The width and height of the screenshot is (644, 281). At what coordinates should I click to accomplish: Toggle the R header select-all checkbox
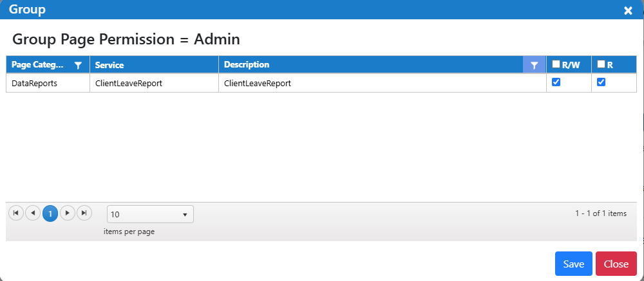[x=601, y=64]
